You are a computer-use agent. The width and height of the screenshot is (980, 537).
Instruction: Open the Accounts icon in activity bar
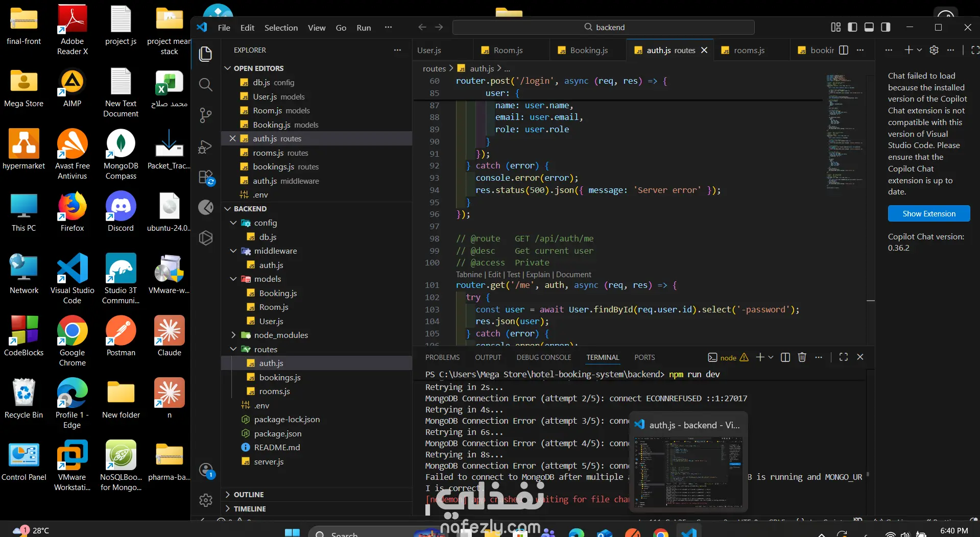pyautogui.click(x=206, y=470)
